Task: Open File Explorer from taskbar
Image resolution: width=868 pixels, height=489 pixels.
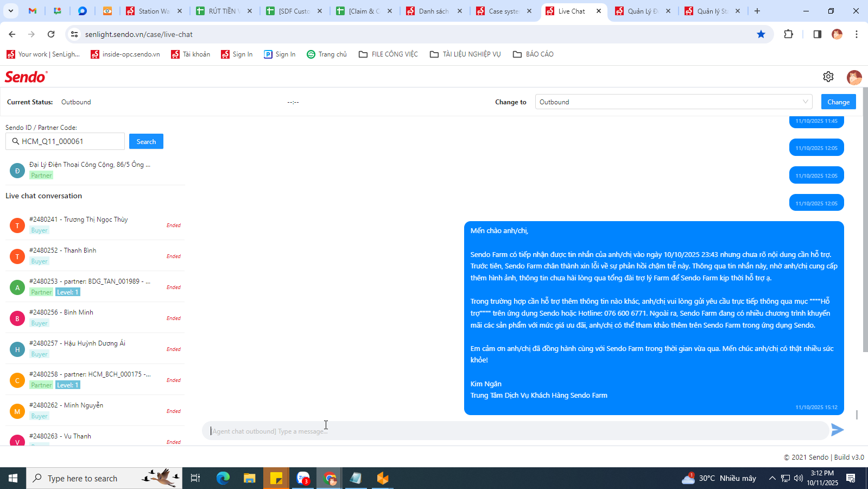Action: click(249, 478)
